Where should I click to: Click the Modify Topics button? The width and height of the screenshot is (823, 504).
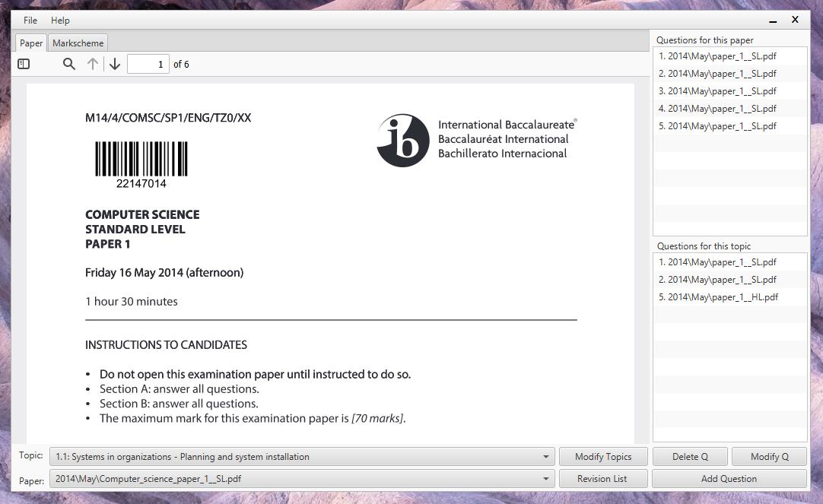point(603,457)
